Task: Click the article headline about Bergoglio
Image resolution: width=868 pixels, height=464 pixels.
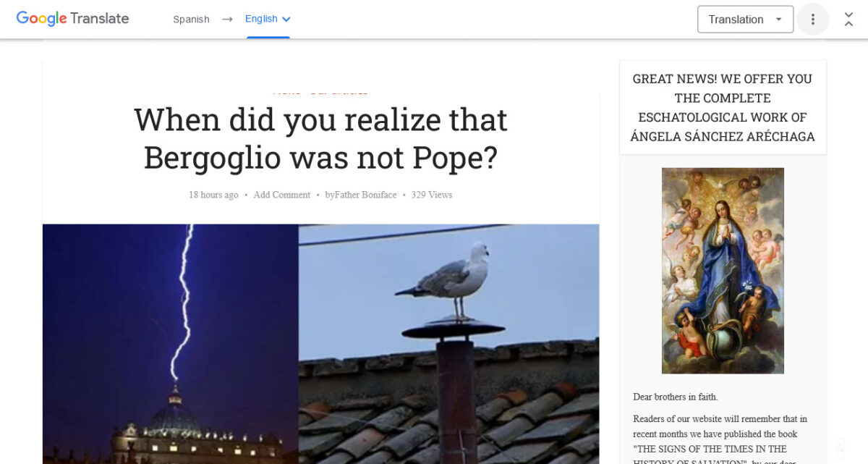Action: tap(320, 138)
